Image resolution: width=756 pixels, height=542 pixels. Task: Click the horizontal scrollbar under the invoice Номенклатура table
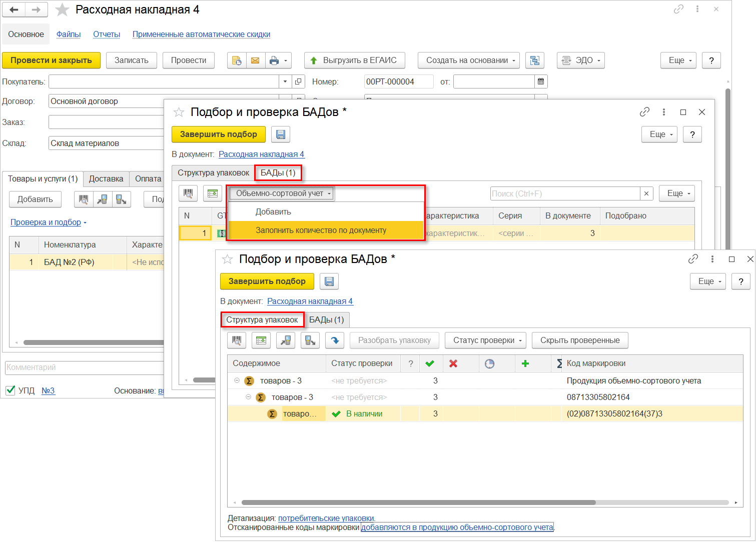point(94,343)
